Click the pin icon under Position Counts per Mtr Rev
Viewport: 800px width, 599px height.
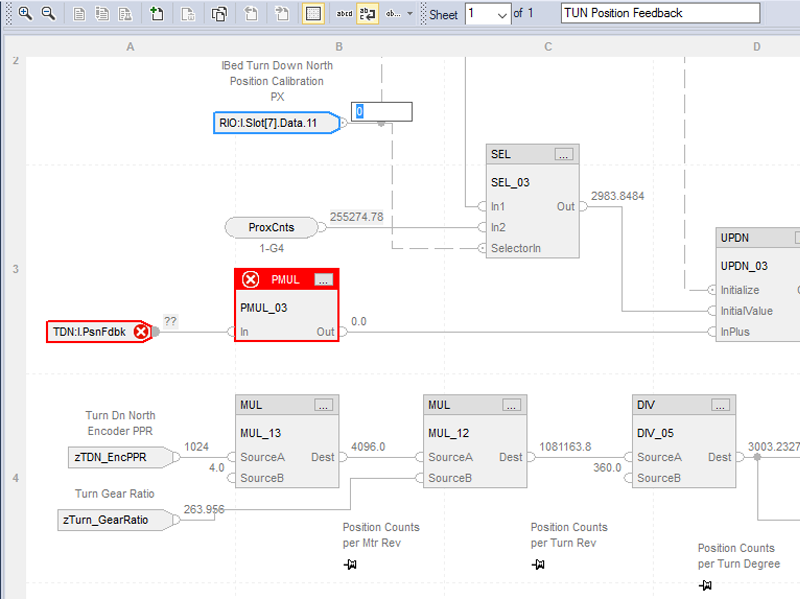pyautogui.click(x=350, y=564)
